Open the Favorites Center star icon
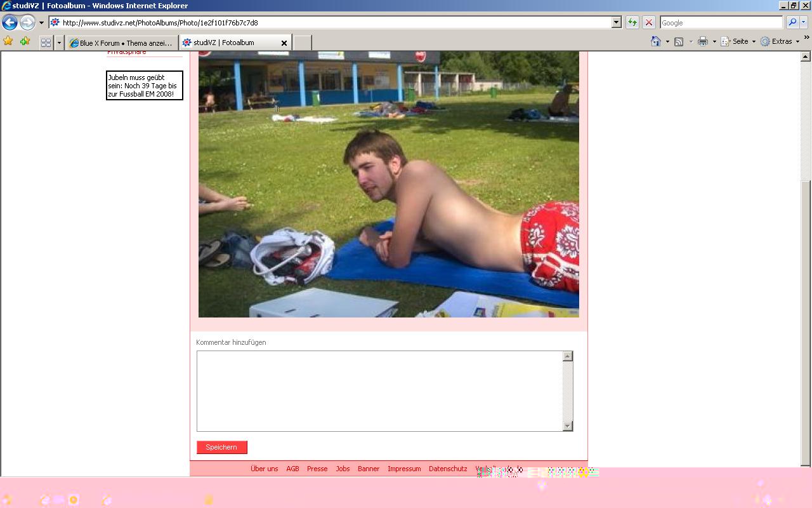 pyautogui.click(x=8, y=42)
